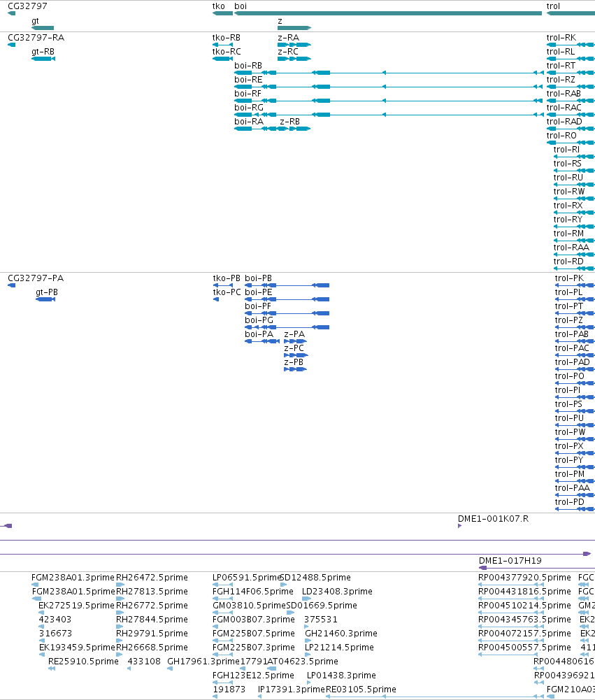This screenshot has height=700, width=595.
Task: Click transcript boi-RF
Action: [x=389, y=101]
